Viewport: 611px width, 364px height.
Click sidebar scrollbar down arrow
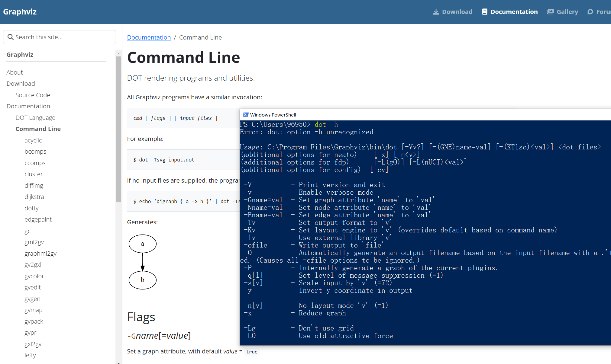tap(118, 362)
